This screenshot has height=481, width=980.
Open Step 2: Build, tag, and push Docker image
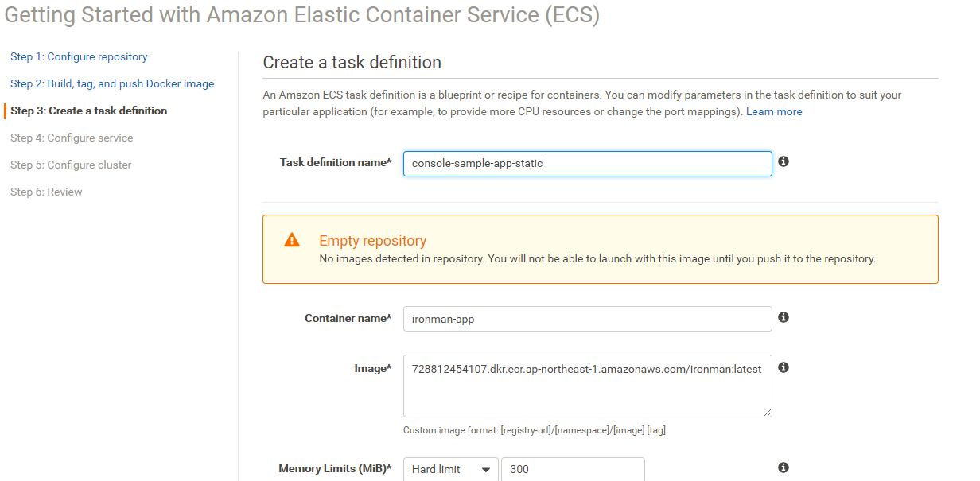click(112, 84)
